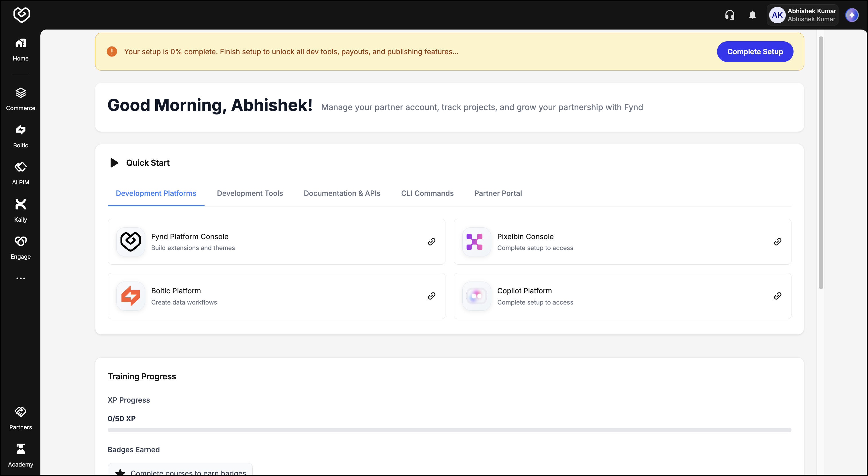This screenshot has width=868, height=476.
Task: Switch to the Documentation & APIs tab
Action: click(x=342, y=193)
